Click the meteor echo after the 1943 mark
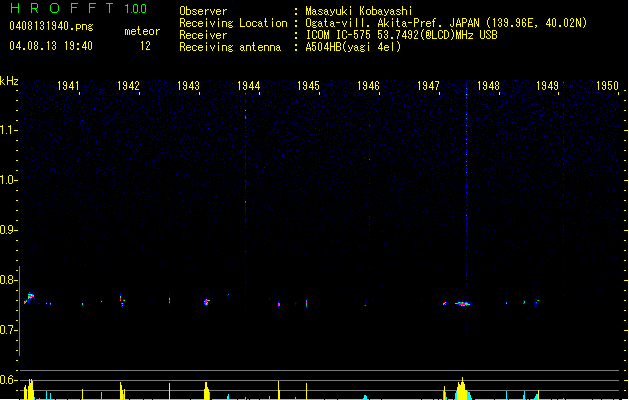Image resolution: width=629 pixels, height=400 pixels. point(207,302)
